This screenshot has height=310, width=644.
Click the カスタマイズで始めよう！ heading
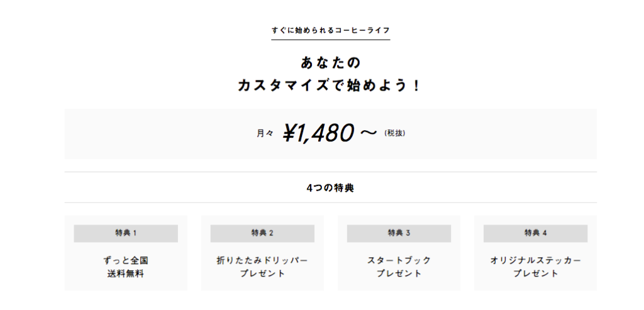(330, 86)
